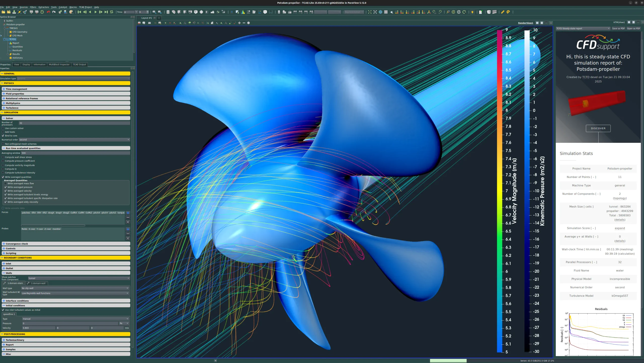Click the DISCOVER button in report
Viewport: 644px width, 363px height.
coord(598,128)
